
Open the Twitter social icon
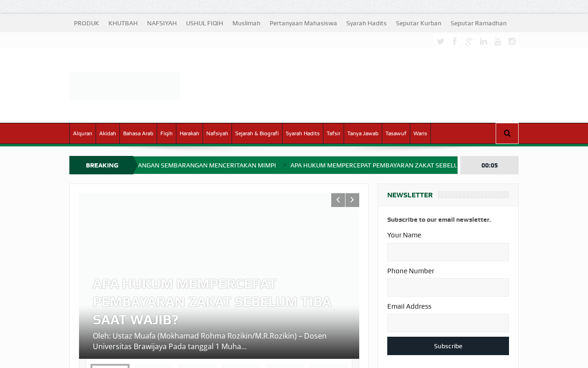(x=441, y=41)
